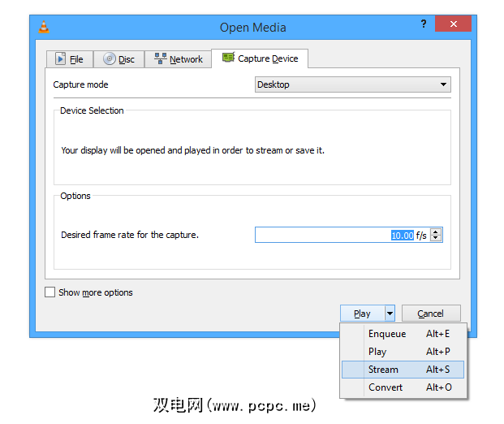The image size is (504, 424).
Task: Switch to the Network tab
Action: click(178, 59)
